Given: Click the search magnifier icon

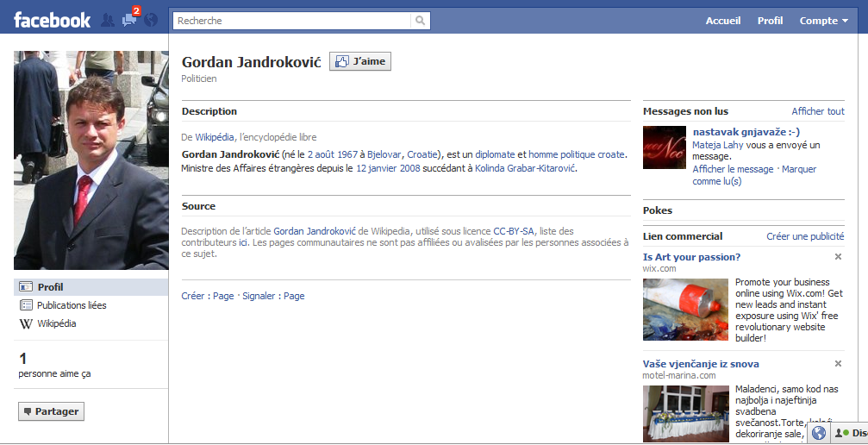Looking at the screenshot, I should point(420,21).
